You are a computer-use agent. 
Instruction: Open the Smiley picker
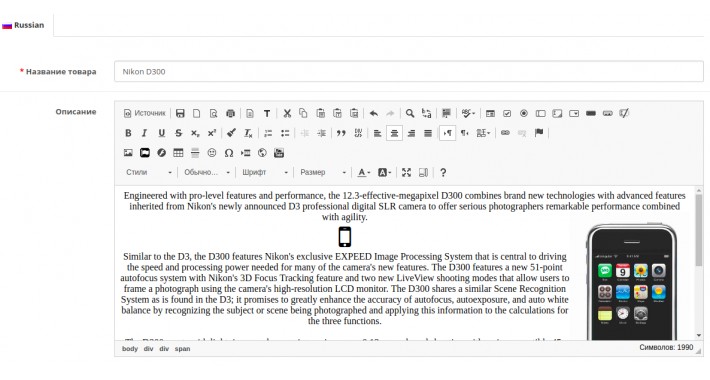click(x=212, y=153)
